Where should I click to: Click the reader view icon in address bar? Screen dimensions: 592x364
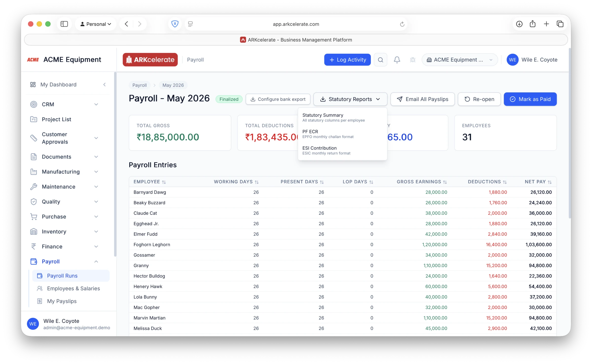(x=190, y=24)
